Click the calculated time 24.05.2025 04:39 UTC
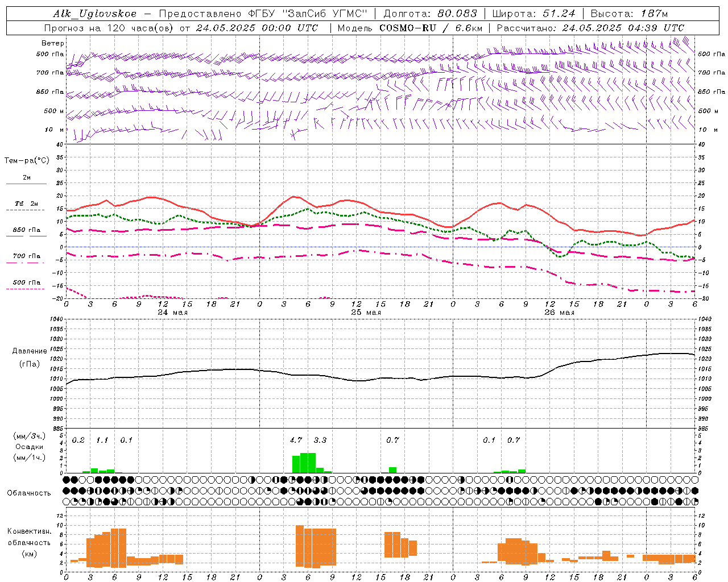This screenshot has width=728, height=582. [623, 28]
